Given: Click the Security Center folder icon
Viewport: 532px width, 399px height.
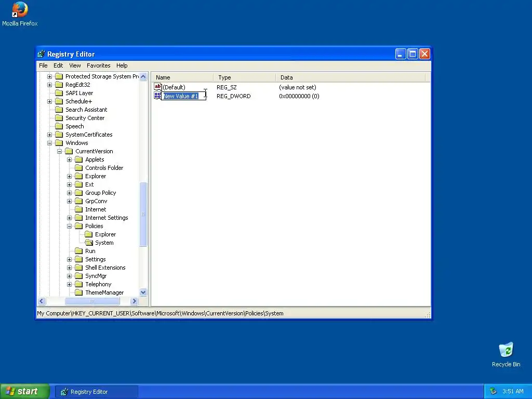Looking at the screenshot, I should click(59, 118).
